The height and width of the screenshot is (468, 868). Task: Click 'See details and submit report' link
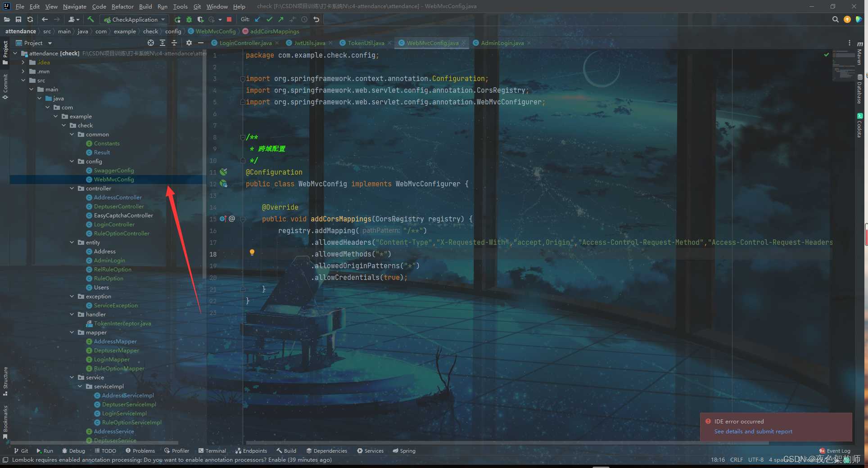(753, 431)
